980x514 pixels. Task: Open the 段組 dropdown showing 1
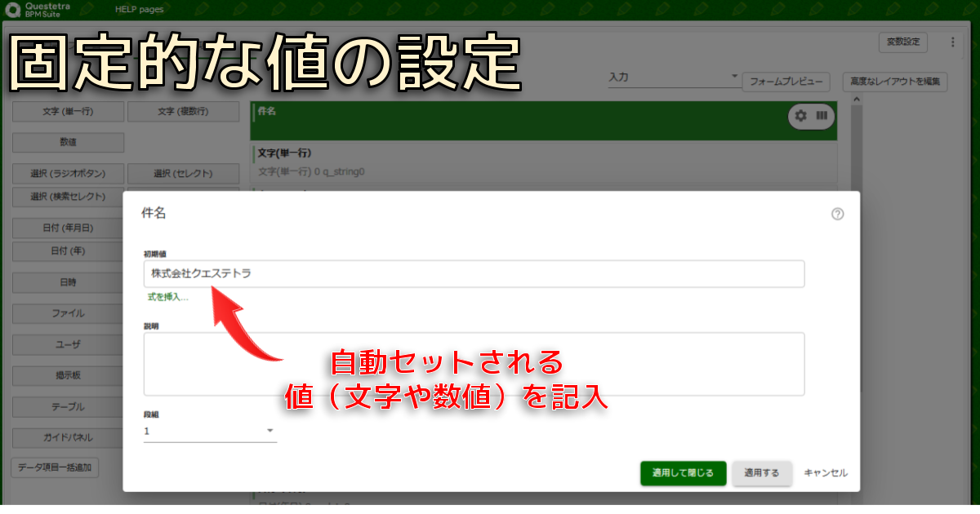(x=210, y=432)
